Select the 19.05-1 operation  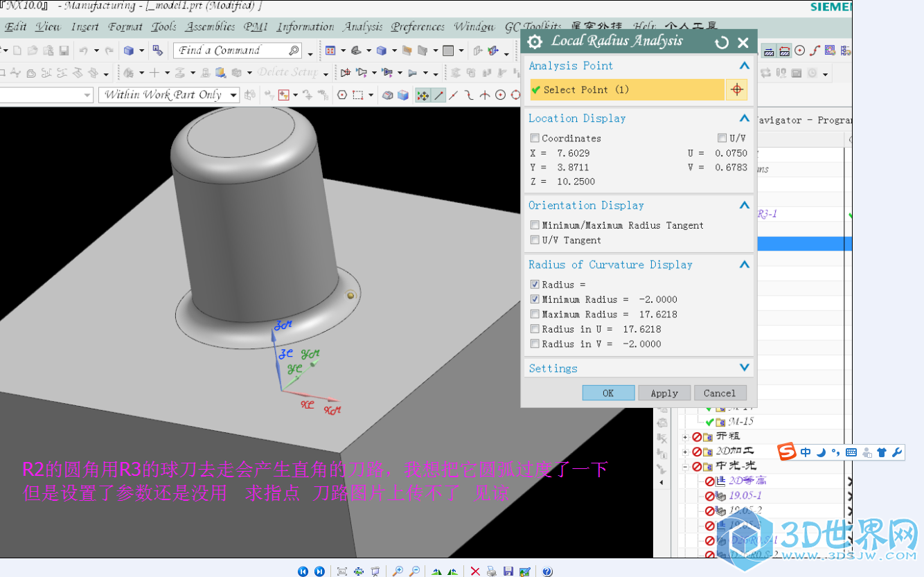(x=745, y=496)
